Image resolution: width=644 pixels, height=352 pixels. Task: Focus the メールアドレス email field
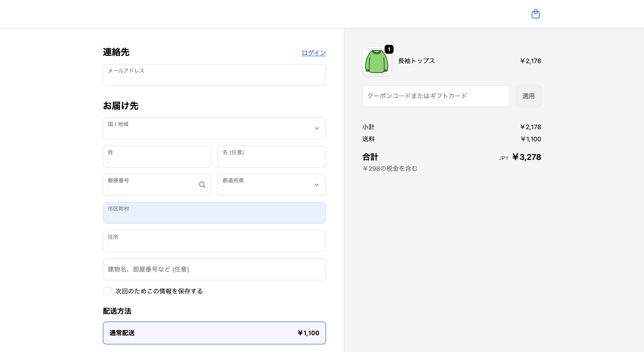(214, 75)
